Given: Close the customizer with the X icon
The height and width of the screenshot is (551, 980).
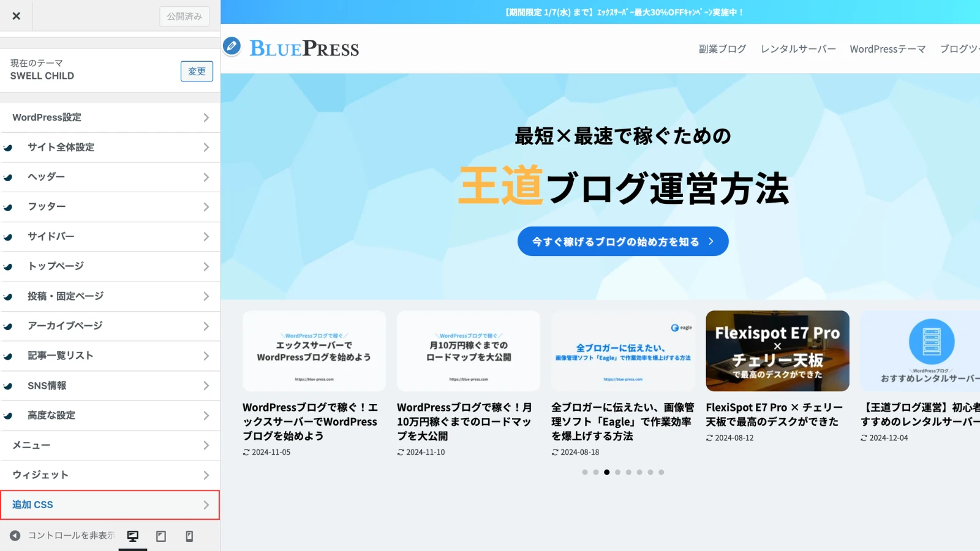Looking at the screenshot, I should (x=16, y=16).
